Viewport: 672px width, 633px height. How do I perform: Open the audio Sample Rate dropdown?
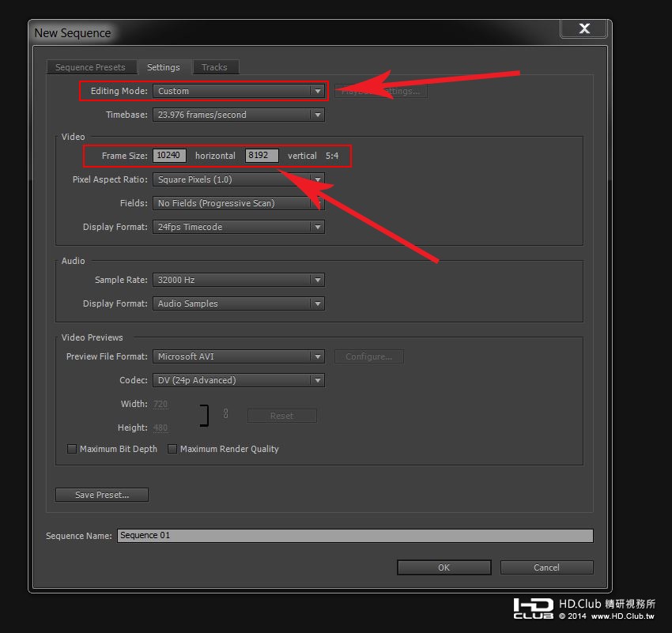pyautogui.click(x=239, y=280)
